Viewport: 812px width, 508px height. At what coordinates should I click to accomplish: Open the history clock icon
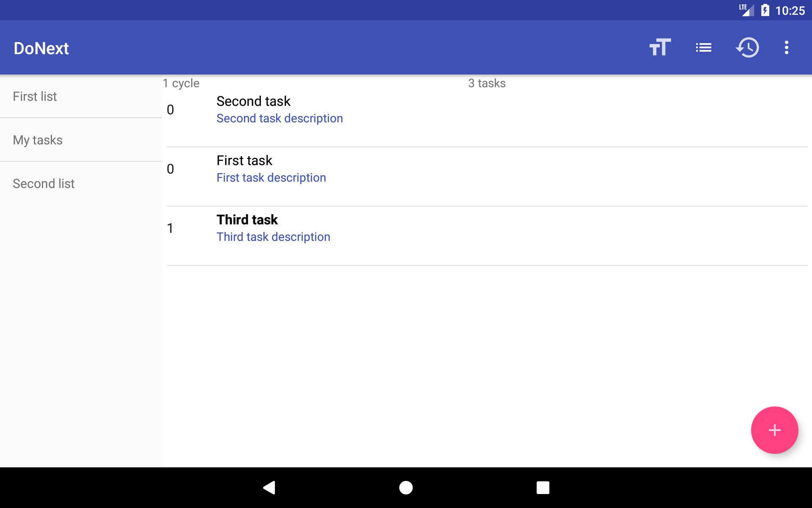747,47
